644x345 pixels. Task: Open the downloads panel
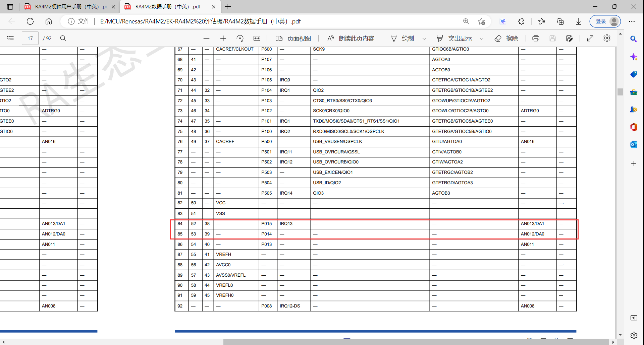(x=579, y=21)
